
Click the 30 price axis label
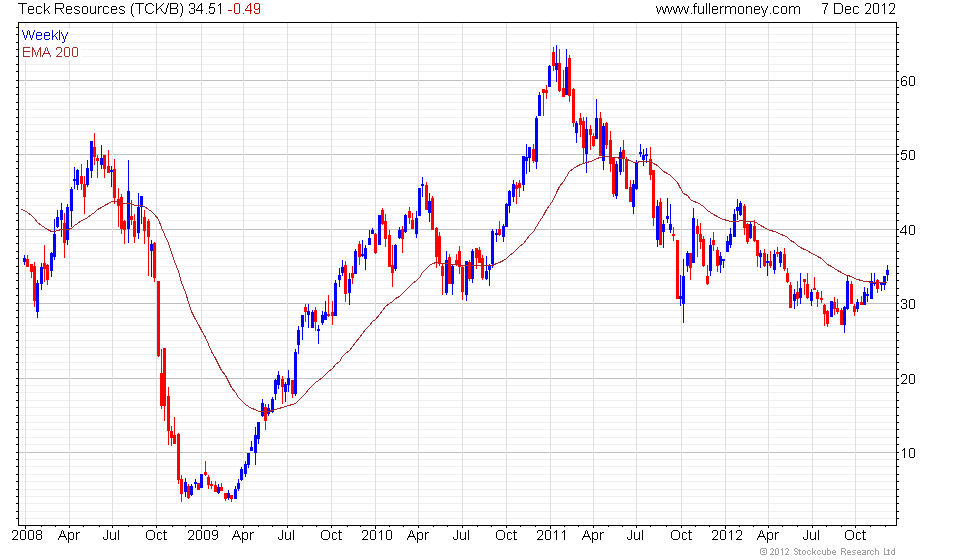(908, 304)
